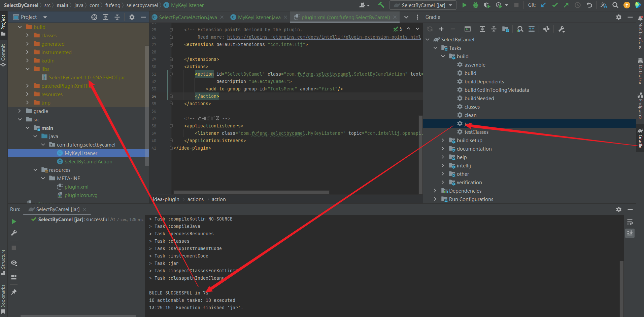Open the Project view mode dropdown
Image resolution: width=644 pixels, height=317 pixels.
(x=45, y=17)
